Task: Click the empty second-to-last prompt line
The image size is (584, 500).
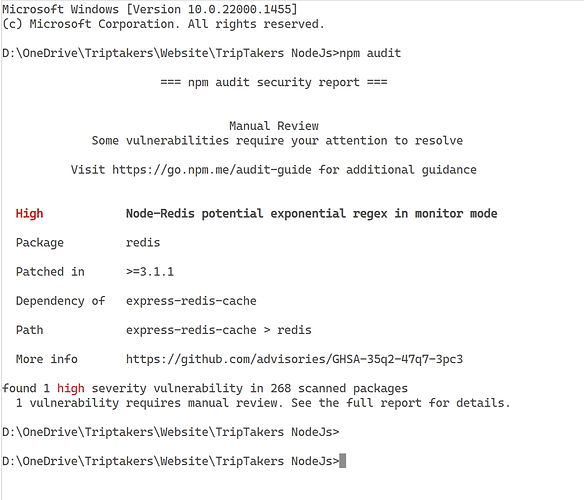Action: [x=171, y=432]
